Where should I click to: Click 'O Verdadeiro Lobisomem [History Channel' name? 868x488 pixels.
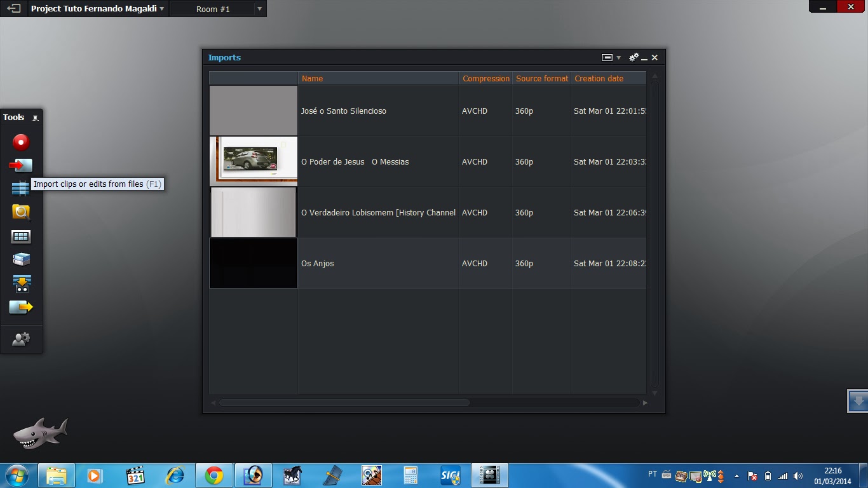click(378, 213)
